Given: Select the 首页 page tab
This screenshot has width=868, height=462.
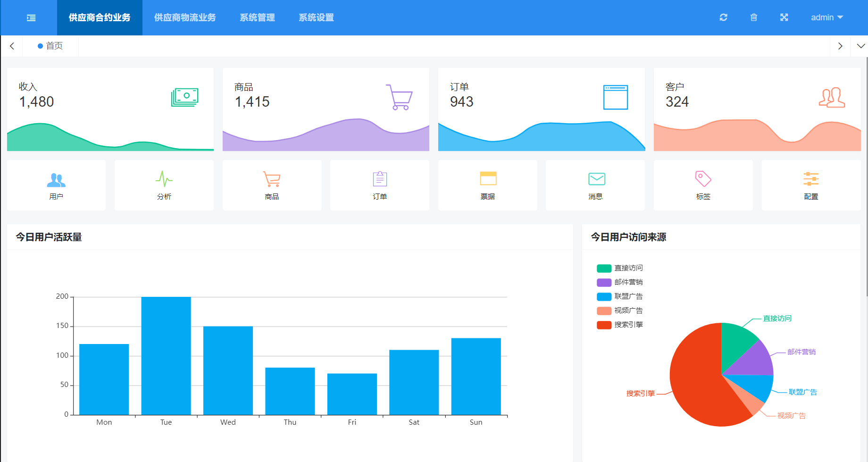Looking at the screenshot, I should click(x=50, y=46).
